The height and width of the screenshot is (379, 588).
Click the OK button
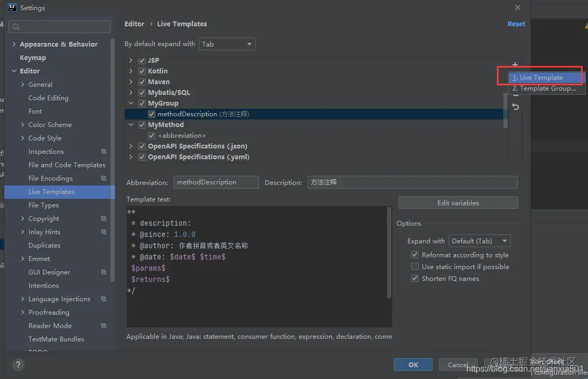[x=413, y=365]
